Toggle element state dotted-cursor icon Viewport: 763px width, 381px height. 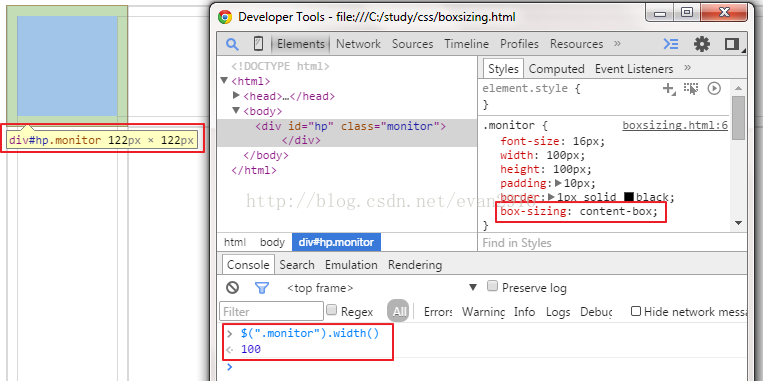(690, 88)
